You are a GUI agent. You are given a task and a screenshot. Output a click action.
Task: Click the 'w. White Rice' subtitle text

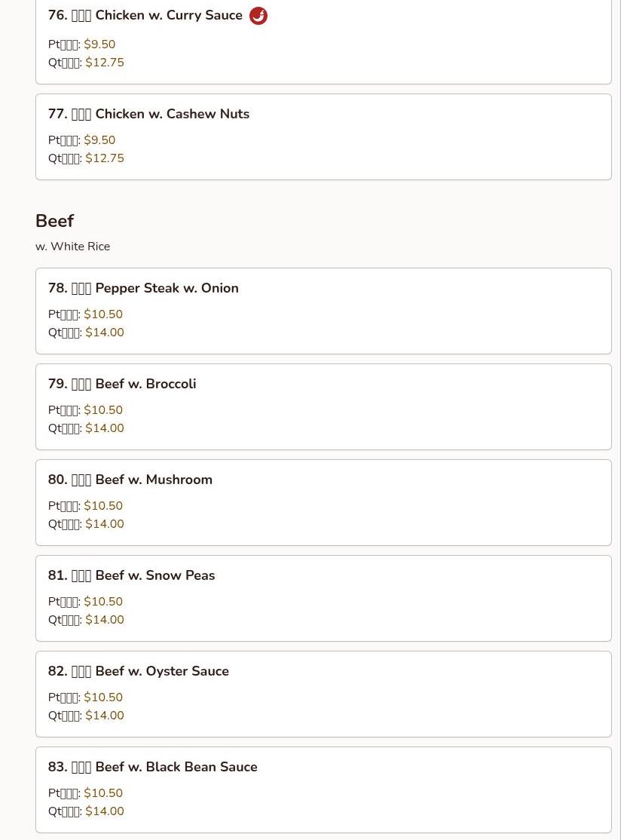click(72, 247)
